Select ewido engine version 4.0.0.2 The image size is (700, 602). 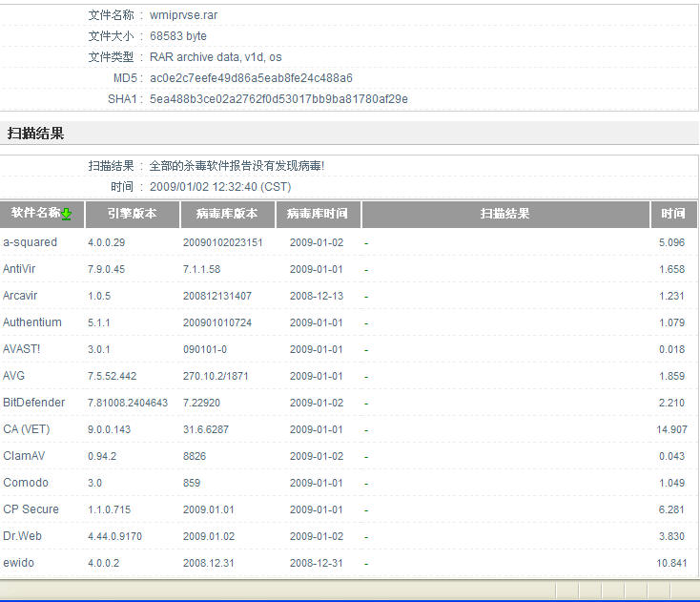(104, 563)
